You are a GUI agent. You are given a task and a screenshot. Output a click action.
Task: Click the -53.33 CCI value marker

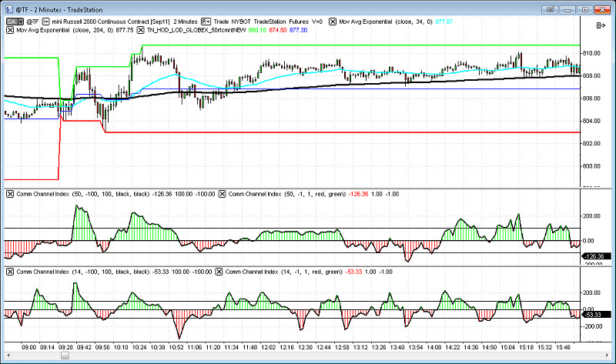[x=596, y=315]
